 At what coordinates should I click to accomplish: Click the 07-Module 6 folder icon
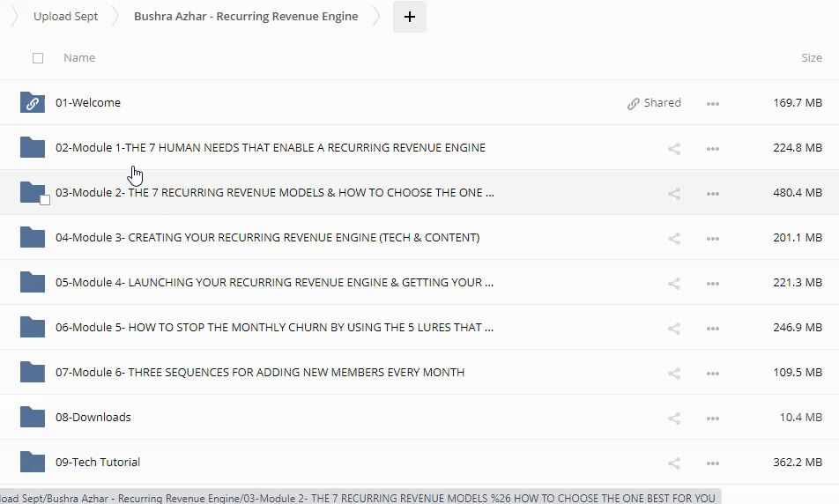(33, 372)
